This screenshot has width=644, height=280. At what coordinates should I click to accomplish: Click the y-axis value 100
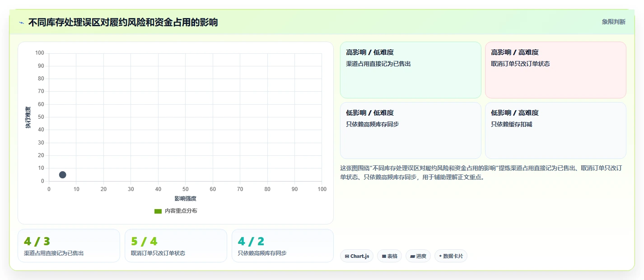point(39,53)
